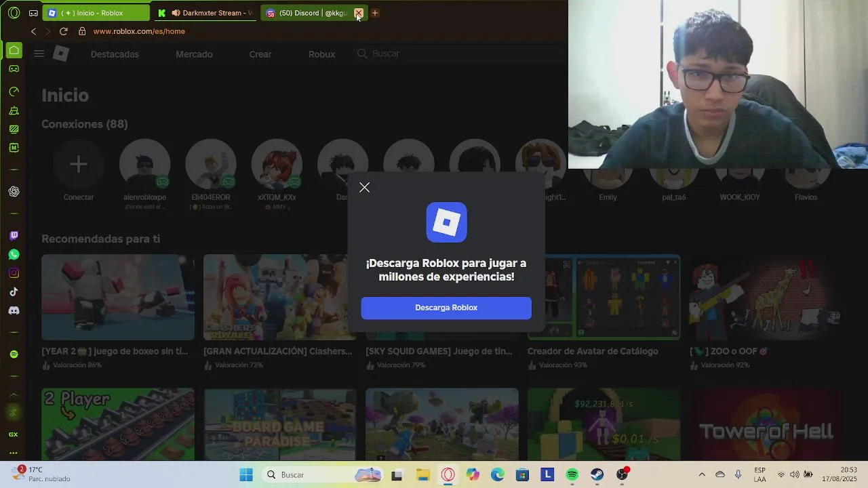This screenshot has height=488, width=868.
Task: Open Instagram in the Opera sidebar
Action: (x=14, y=273)
